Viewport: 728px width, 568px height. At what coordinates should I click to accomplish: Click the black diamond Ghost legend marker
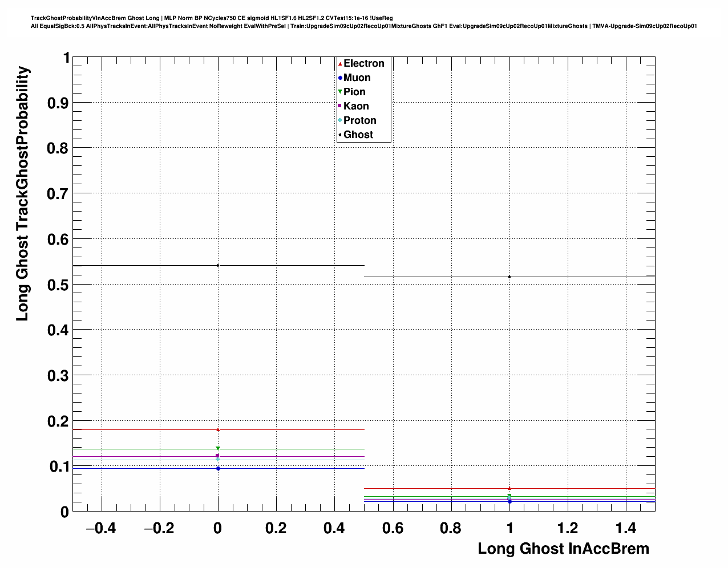click(340, 135)
